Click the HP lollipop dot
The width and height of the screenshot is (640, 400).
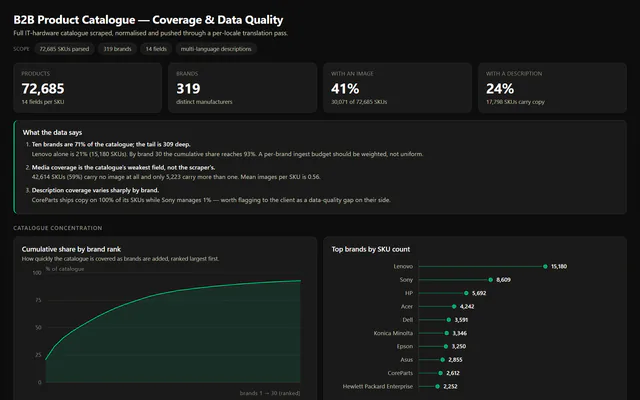click(x=466, y=293)
